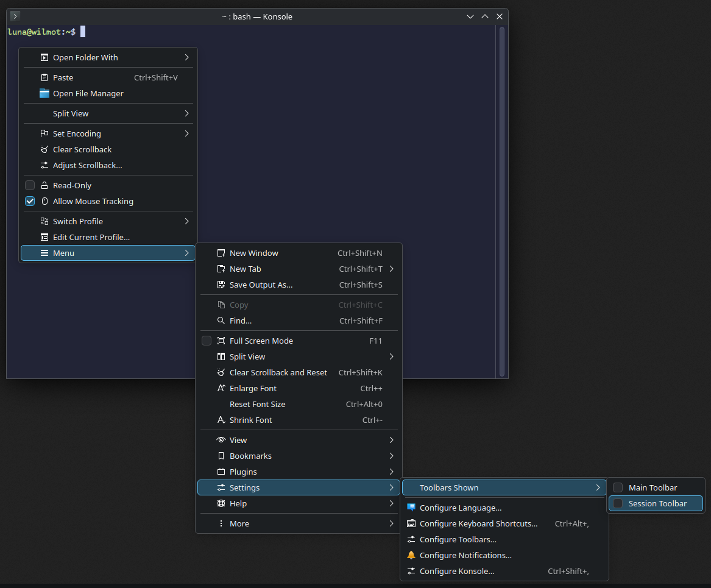Click the Find magnifier icon
Screen dimensions: 711x588
coord(221,321)
